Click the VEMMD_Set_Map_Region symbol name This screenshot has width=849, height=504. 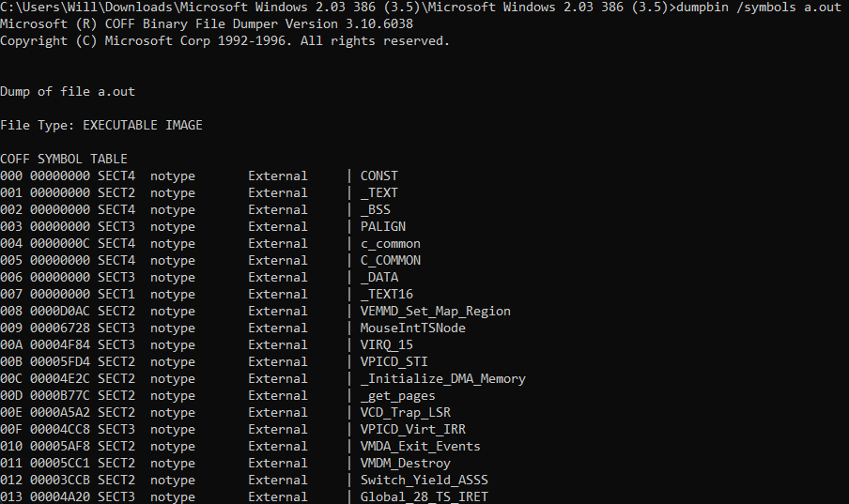pyautogui.click(x=435, y=311)
